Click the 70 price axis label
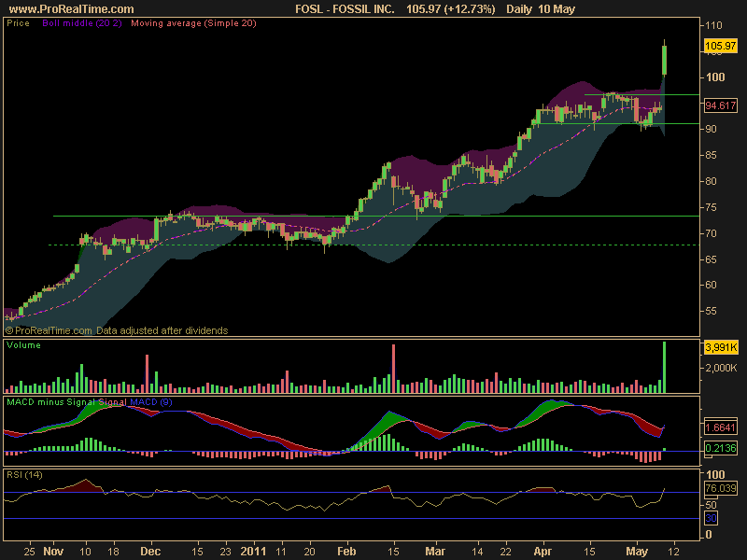 (711, 233)
